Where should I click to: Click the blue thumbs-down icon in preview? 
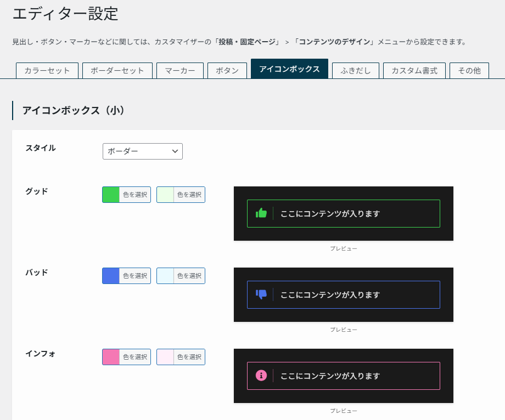(261, 294)
